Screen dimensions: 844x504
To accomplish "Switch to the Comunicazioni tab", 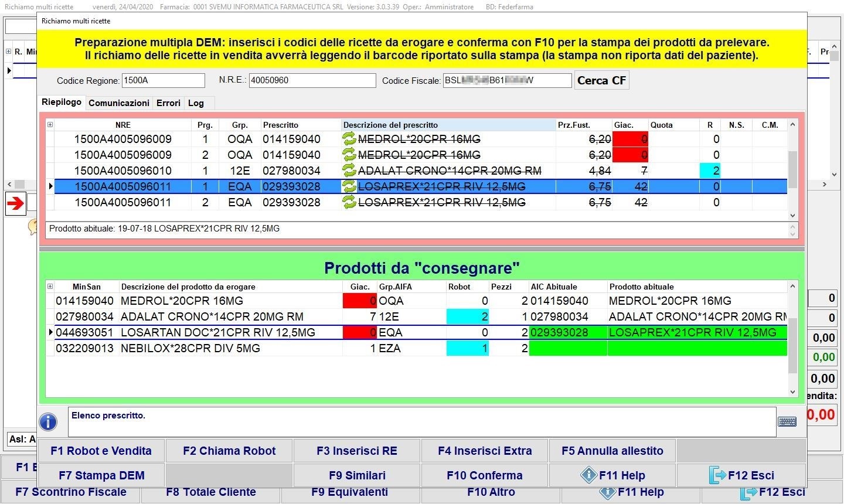I will coord(119,103).
